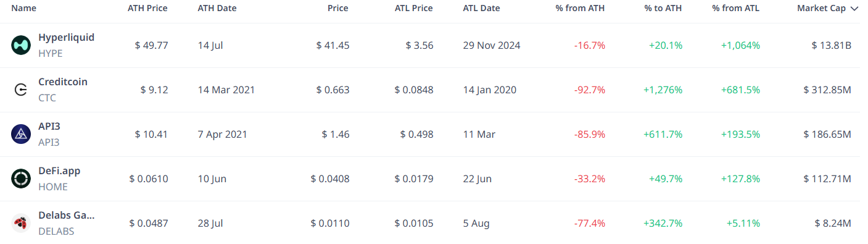Click the DeFi.app HOME logo icon
The height and width of the screenshot is (244, 868).
(x=21, y=179)
